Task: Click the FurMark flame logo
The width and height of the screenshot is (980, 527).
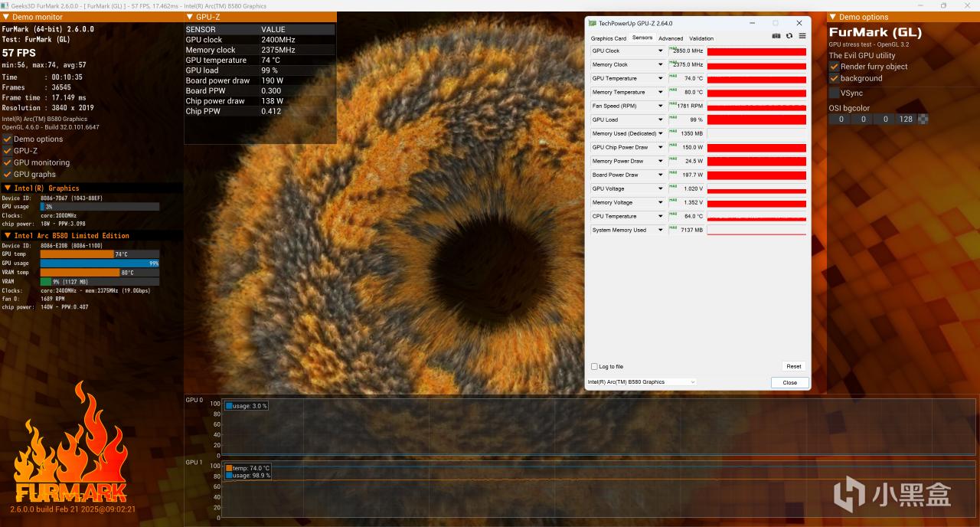Action: click(70, 441)
